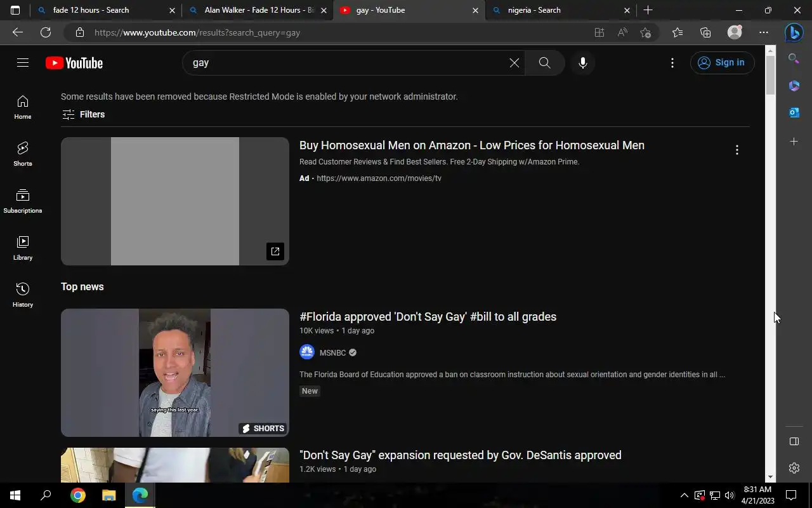Open Outlook in Edge sidebar

pos(794,112)
